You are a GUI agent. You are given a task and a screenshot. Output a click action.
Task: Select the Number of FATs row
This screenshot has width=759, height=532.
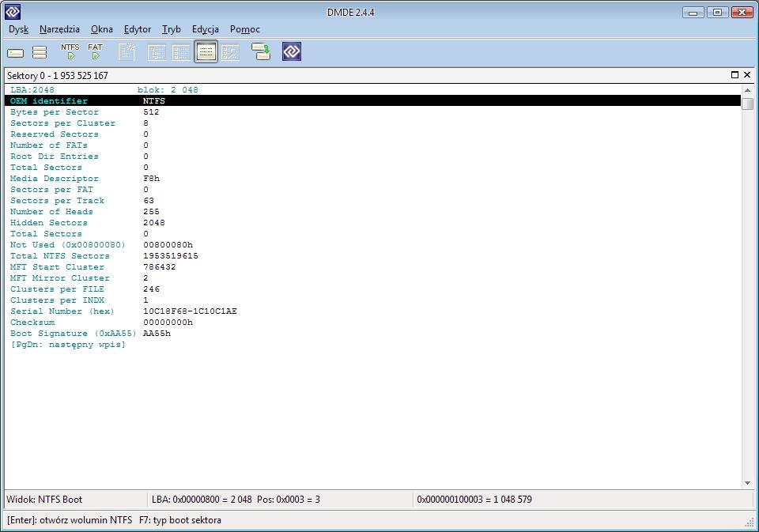click(x=372, y=145)
